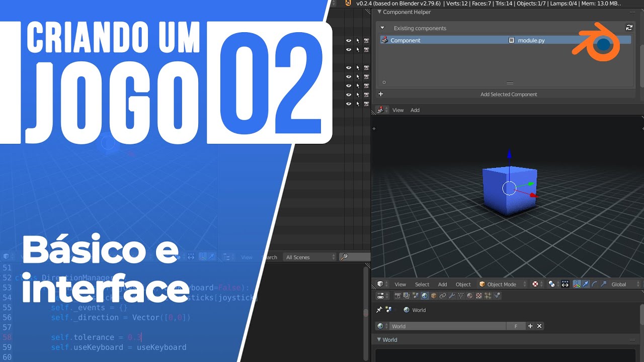Open the View menu in 3D viewport header

400,284
